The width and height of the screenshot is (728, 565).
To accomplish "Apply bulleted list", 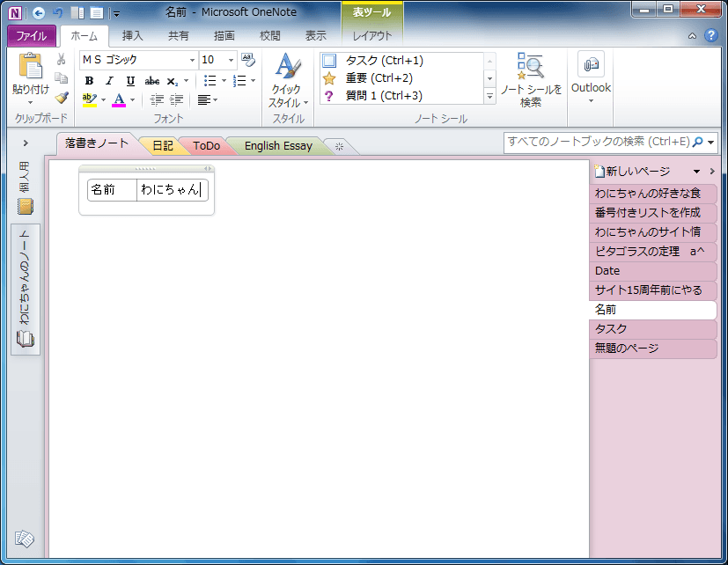I will tap(210, 81).
